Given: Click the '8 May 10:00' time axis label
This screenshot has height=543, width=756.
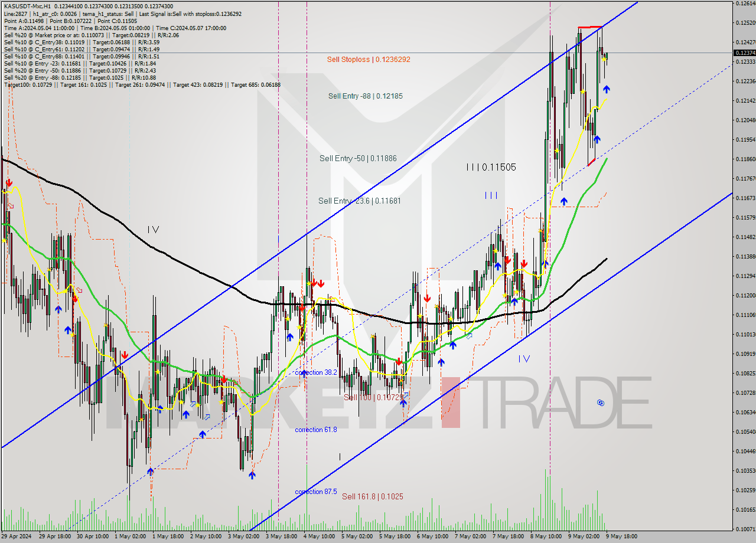Looking at the screenshot, I should 546,537.
